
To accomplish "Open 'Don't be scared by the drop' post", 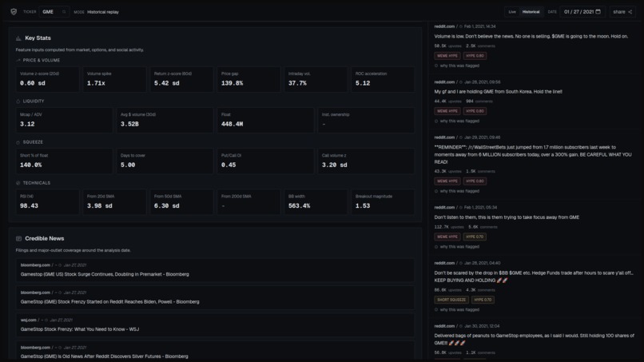I will tap(534, 276).
